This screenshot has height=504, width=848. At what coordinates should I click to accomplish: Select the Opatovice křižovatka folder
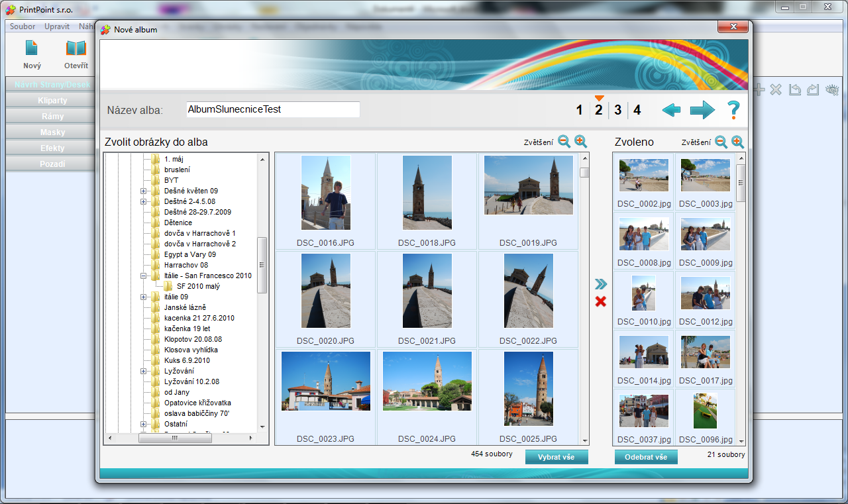click(197, 403)
